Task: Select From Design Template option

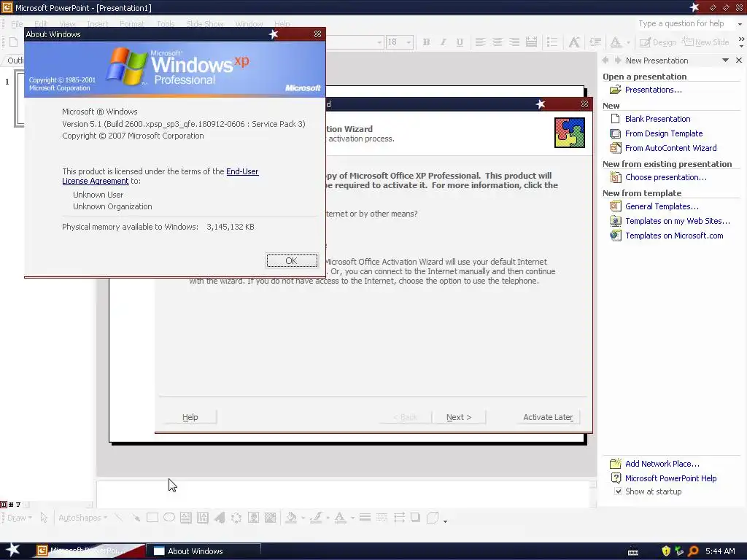Action: pos(664,134)
